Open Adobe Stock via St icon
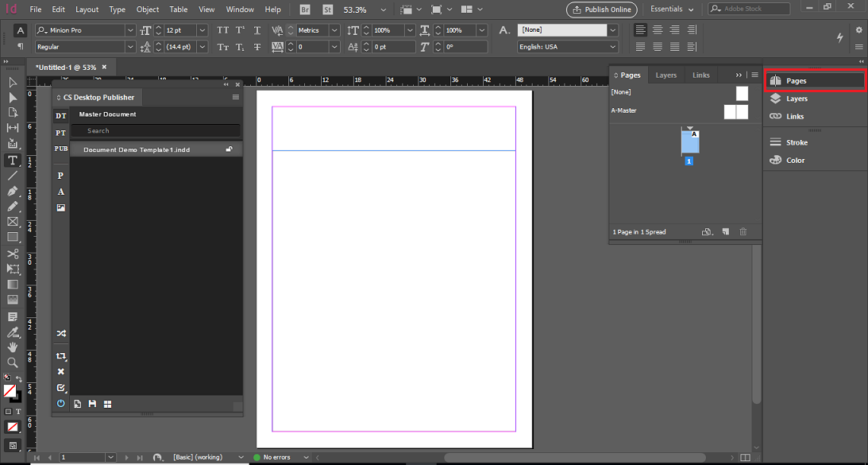The width and height of the screenshot is (868, 465). [x=328, y=10]
